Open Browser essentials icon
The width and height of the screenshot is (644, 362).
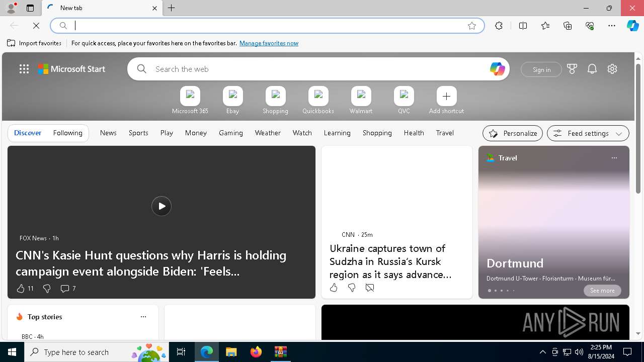coord(590,26)
